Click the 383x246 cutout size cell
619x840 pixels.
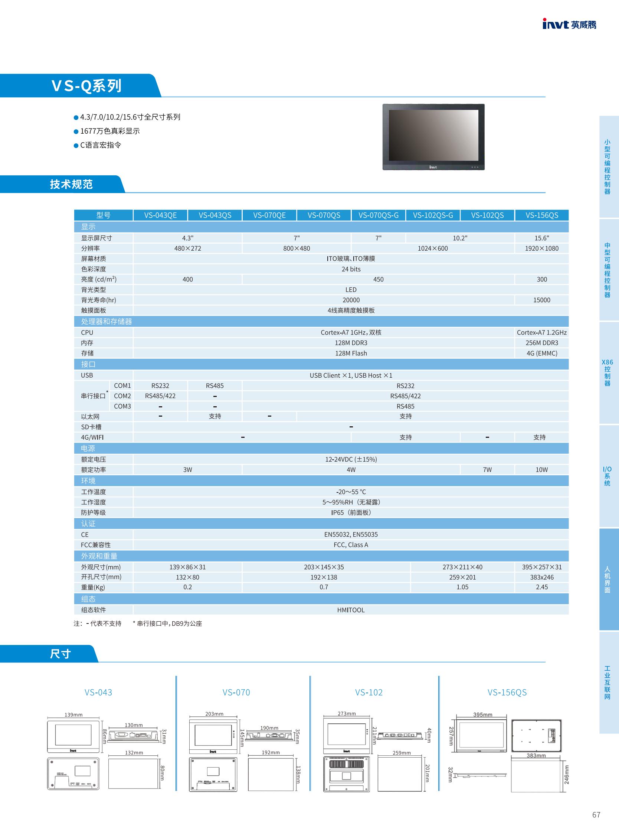point(542,577)
